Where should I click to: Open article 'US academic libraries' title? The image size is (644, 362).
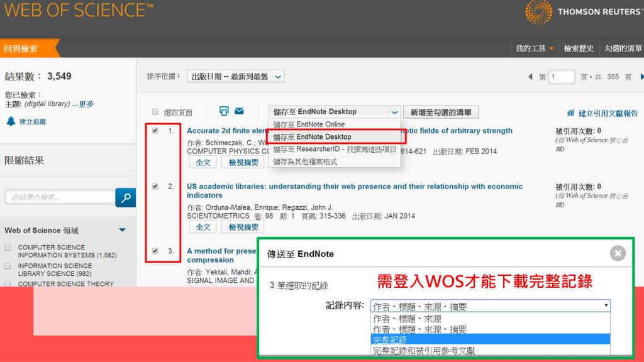[x=355, y=191]
